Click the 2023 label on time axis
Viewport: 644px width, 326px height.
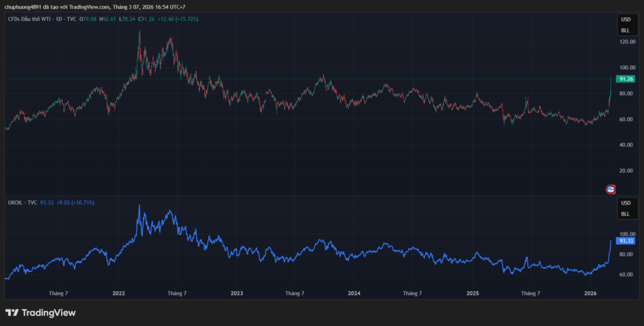(236, 293)
